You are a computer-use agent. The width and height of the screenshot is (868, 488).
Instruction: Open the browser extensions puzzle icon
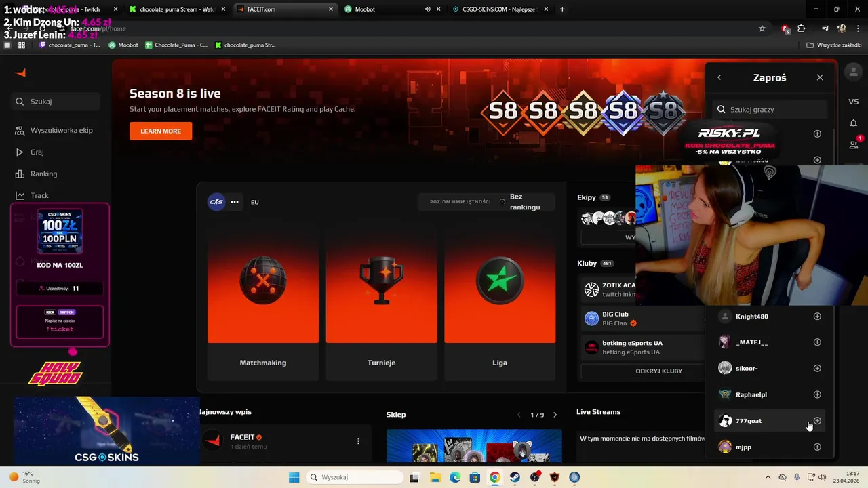(802, 28)
